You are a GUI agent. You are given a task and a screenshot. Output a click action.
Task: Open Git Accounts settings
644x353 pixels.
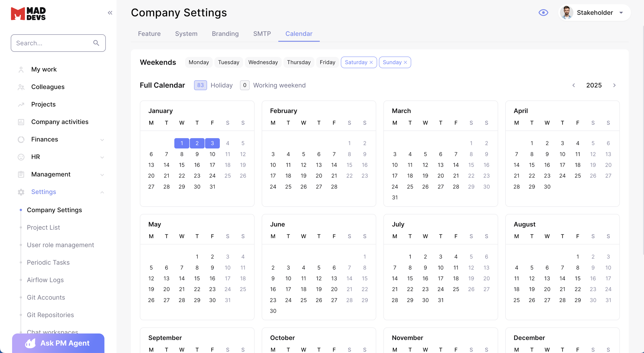coord(46,298)
